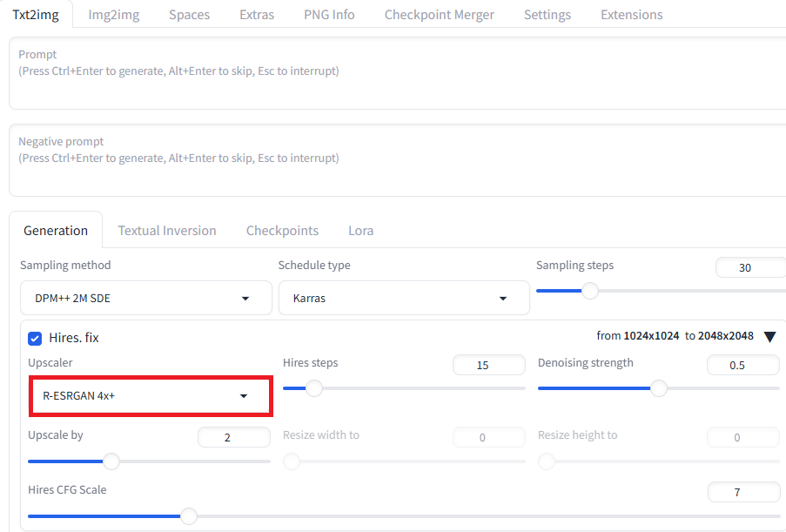The width and height of the screenshot is (786, 532).
Task: Open the Checkpoint Merger tab
Action: [439, 15]
